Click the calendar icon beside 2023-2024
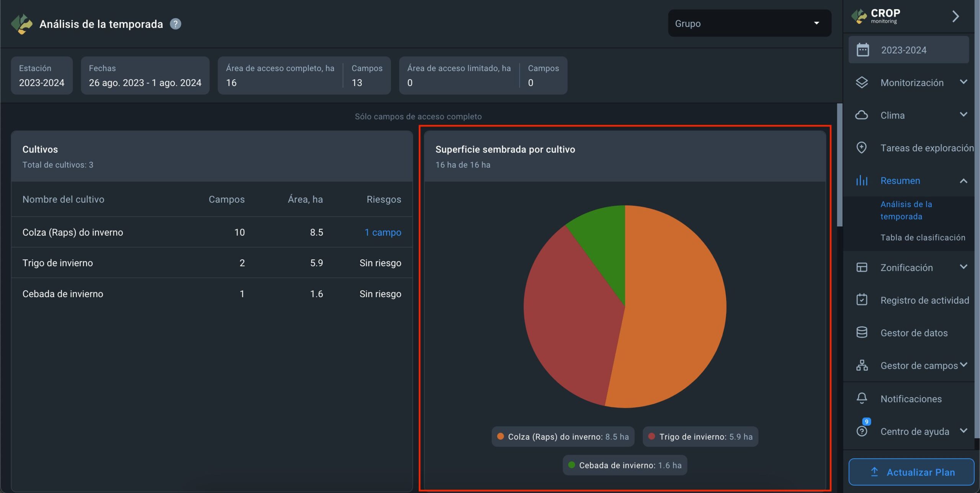The width and height of the screenshot is (980, 493). click(x=862, y=50)
